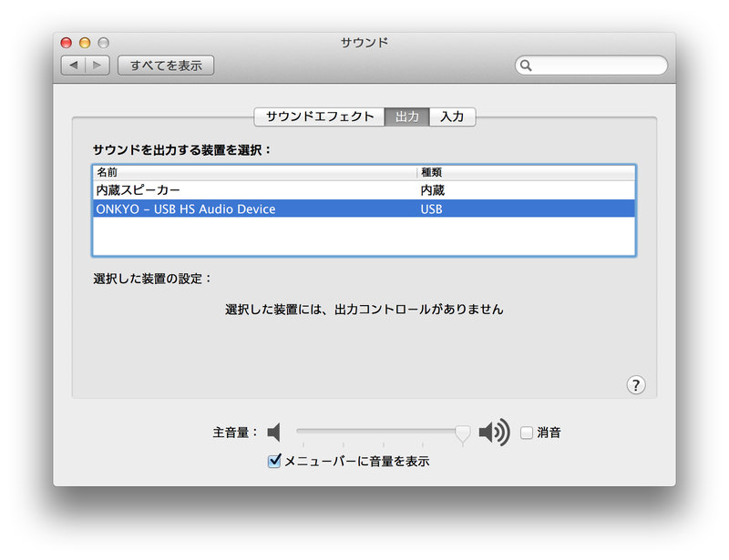Open help with the question mark button
Screen dimensions: 729x560
(x=635, y=385)
